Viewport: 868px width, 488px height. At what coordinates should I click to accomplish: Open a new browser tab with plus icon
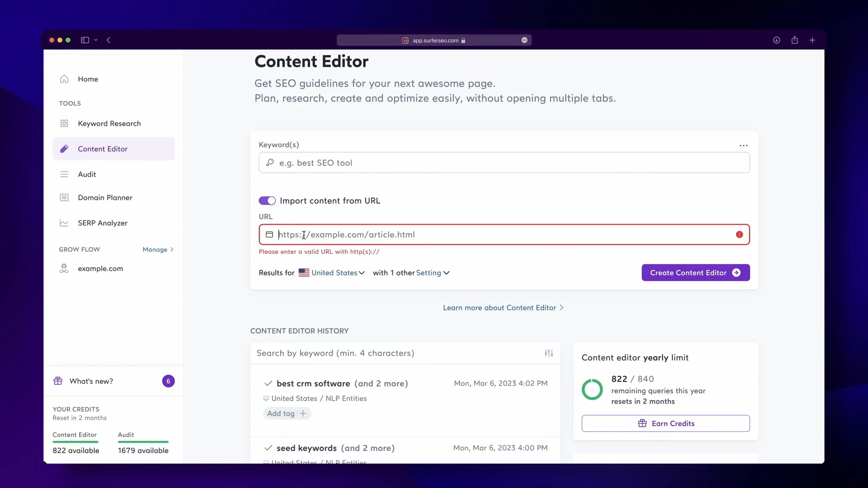[x=812, y=40]
